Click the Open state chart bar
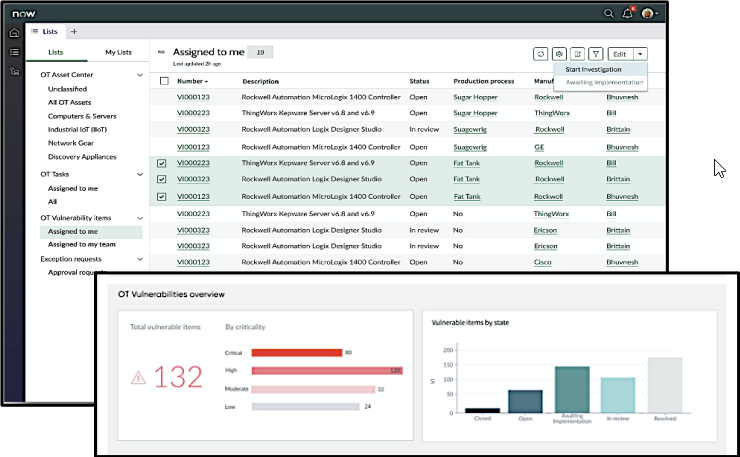740x457 pixels. point(525,402)
